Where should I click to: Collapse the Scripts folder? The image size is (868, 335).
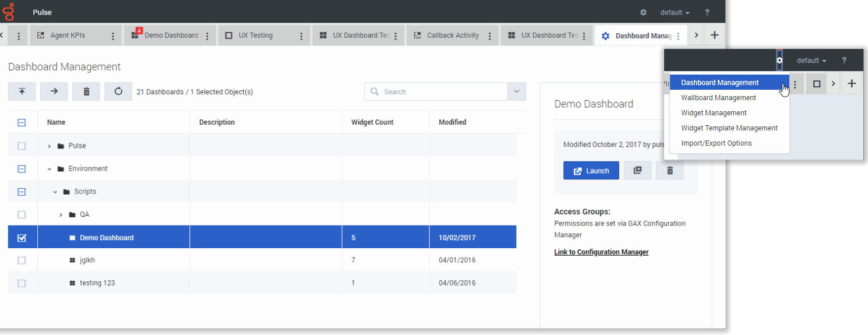pyautogui.click(x=55, y=192)
